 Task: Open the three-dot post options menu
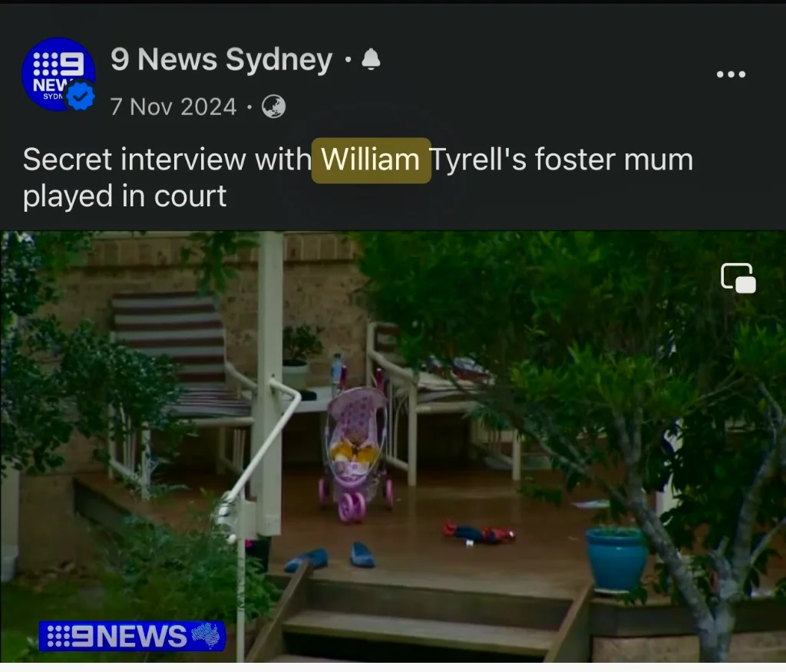click(731, 74)
